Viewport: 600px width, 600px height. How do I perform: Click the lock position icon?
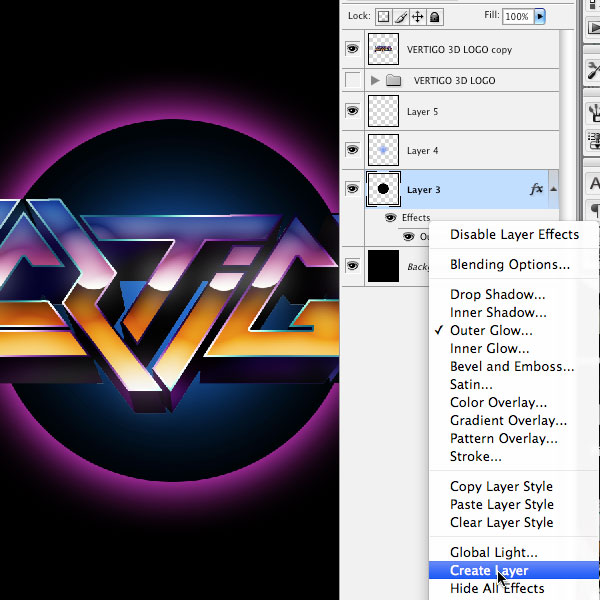[x=417, y=16]
